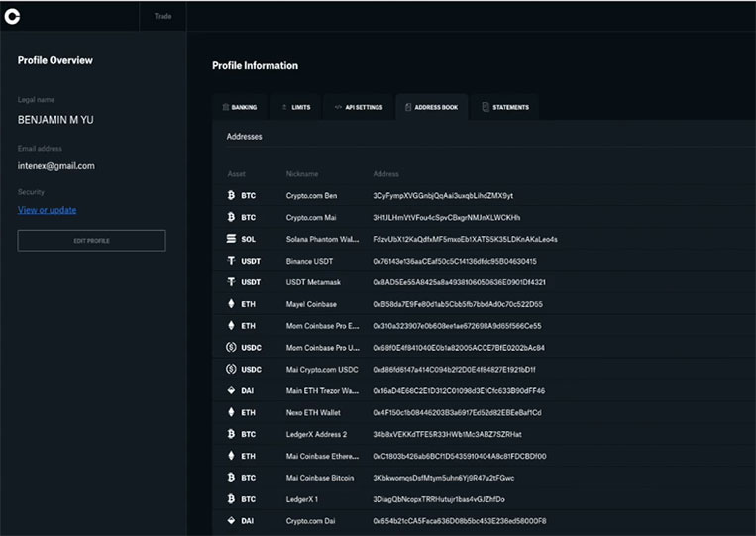Click address starting with 3DiagQbN

(x=439, y=499)
